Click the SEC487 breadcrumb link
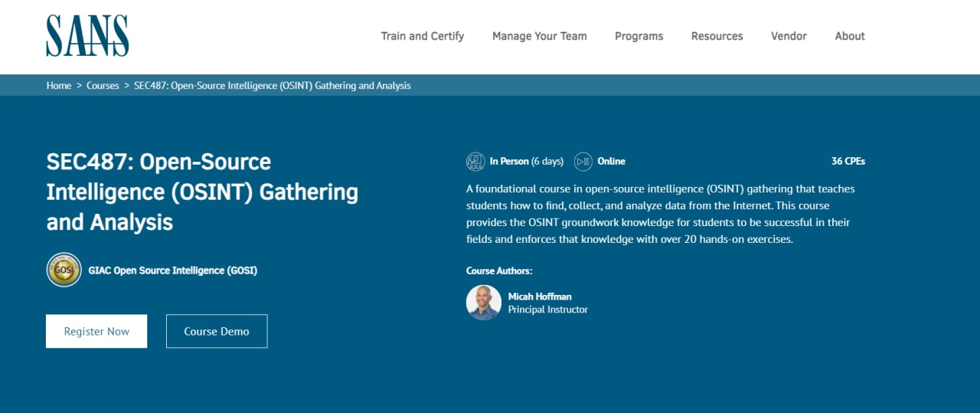This screenshot has width=980, height=413. coord(273,86)
